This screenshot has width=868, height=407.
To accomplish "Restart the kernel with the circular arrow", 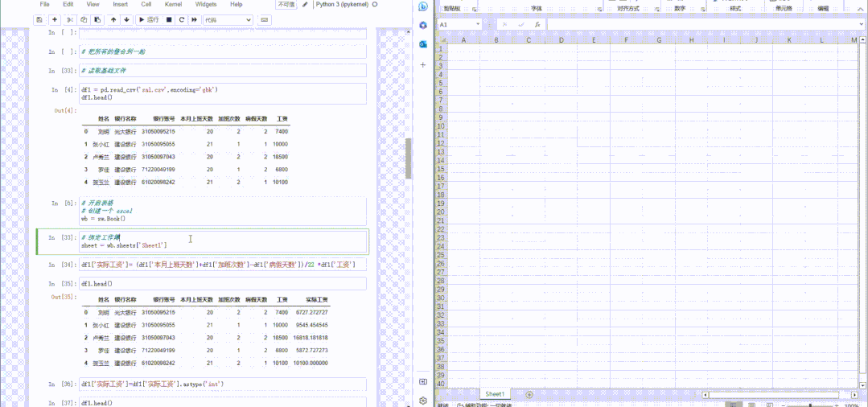I will pyautogui.click(x=182, y=19).
